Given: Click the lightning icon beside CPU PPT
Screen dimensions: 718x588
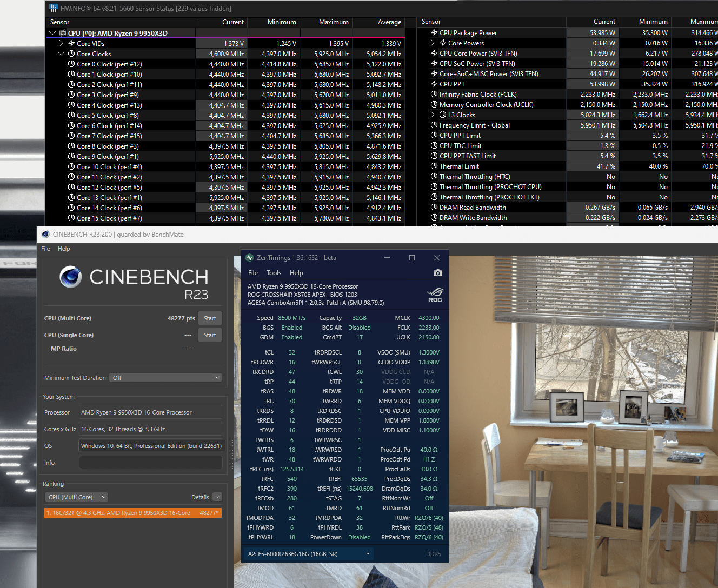Looking at the screenshot, I should click(x=434, y=84).
